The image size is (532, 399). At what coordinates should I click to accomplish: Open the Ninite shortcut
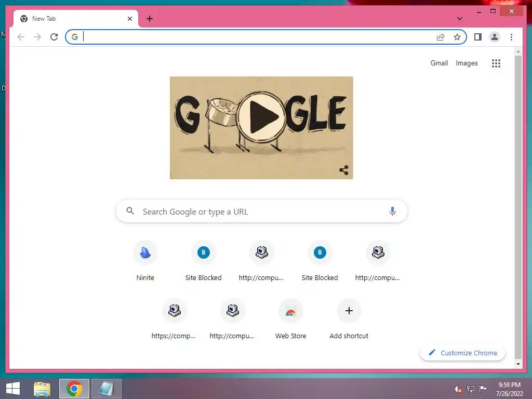click(x=145, y=261)
